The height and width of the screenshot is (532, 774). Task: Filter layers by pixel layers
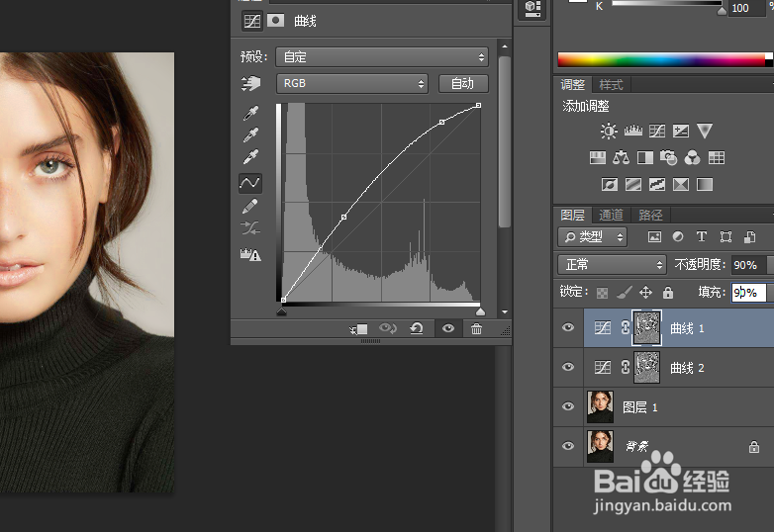tap(654, 237)
